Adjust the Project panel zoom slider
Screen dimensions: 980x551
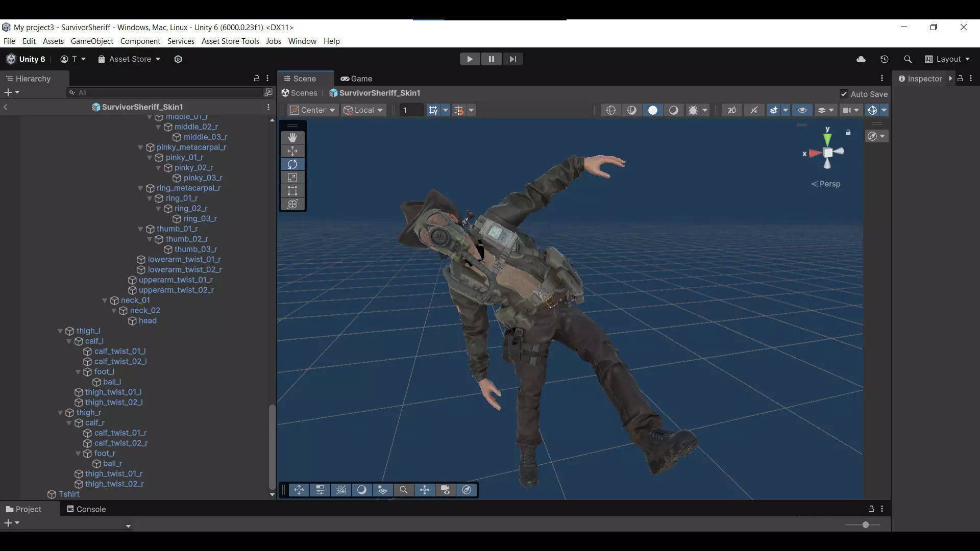pyautogui.click(x=865, y=524)
